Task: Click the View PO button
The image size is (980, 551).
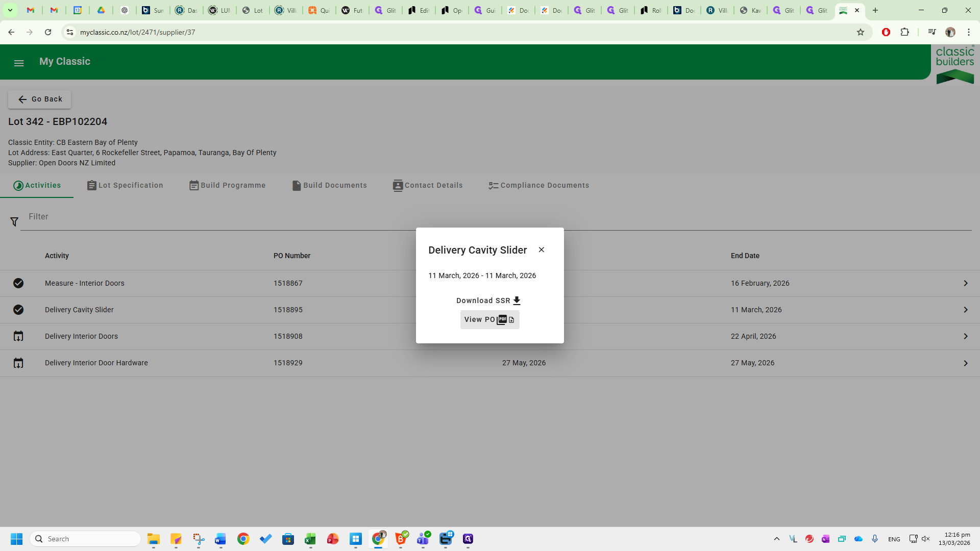Action: coord(489,319)
